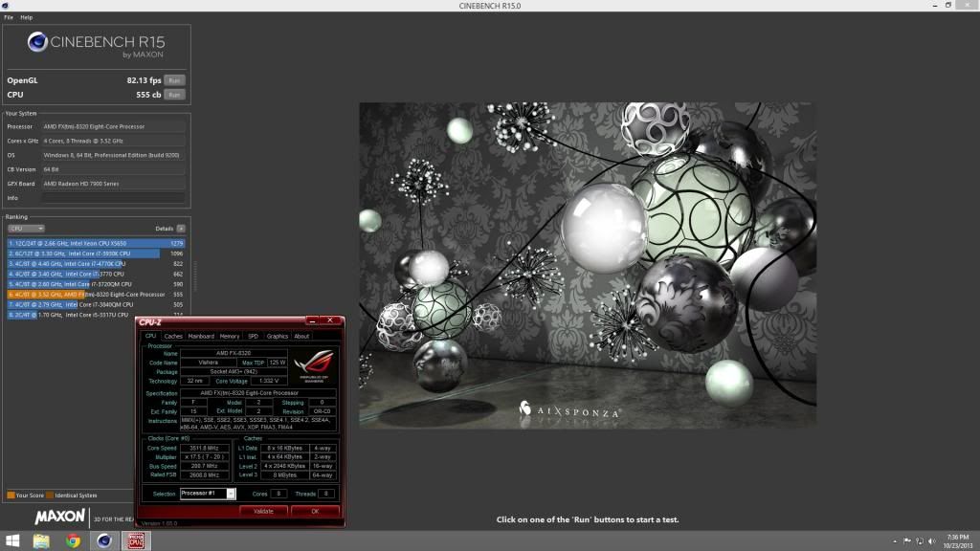Close the CPU-Z window
The image size is (980, 551).
point(330,321)
